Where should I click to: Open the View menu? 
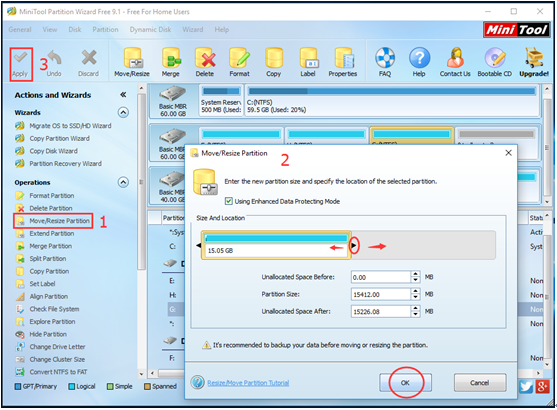tap(50, 29)
